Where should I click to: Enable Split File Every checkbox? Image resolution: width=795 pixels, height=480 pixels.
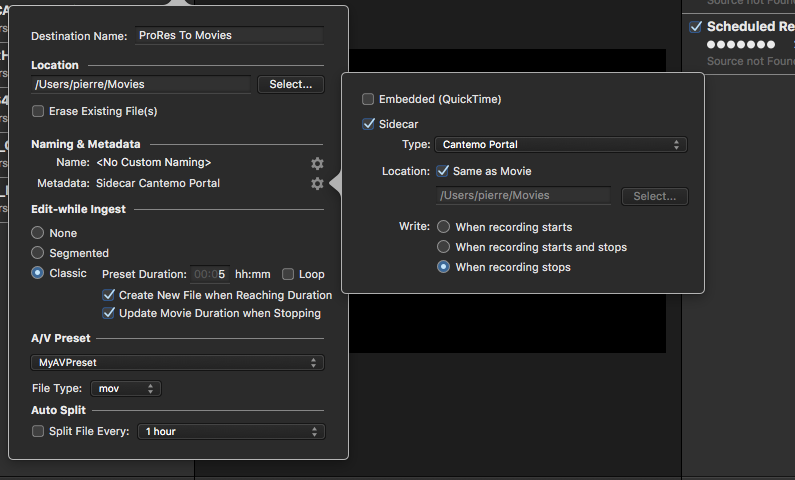(x=38, y=431)
